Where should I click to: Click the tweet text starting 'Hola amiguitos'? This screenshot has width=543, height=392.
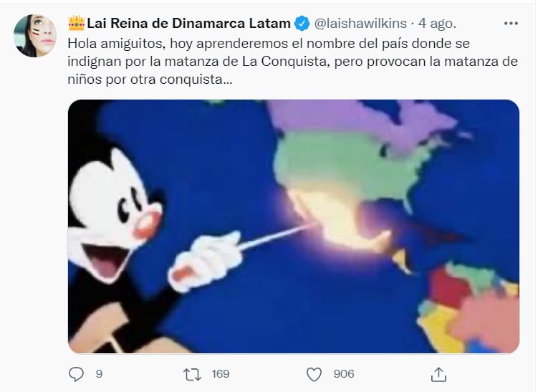[292, 62]
